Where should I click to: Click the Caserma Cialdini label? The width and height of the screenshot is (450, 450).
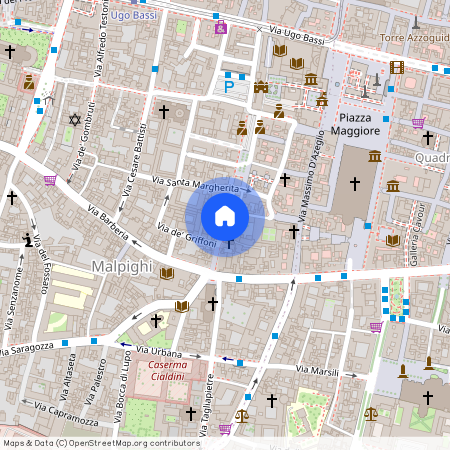point(167,371)
